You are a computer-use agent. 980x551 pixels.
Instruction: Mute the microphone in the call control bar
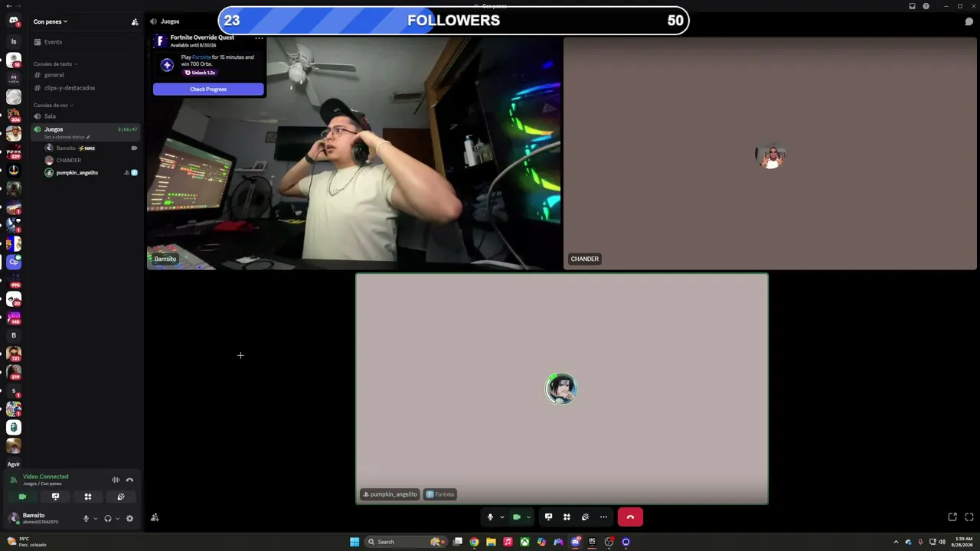[x=490, y=517]
